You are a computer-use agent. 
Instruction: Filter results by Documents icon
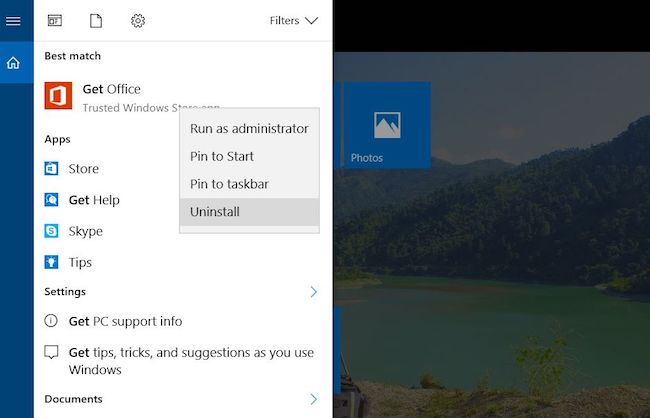point(96,20)
